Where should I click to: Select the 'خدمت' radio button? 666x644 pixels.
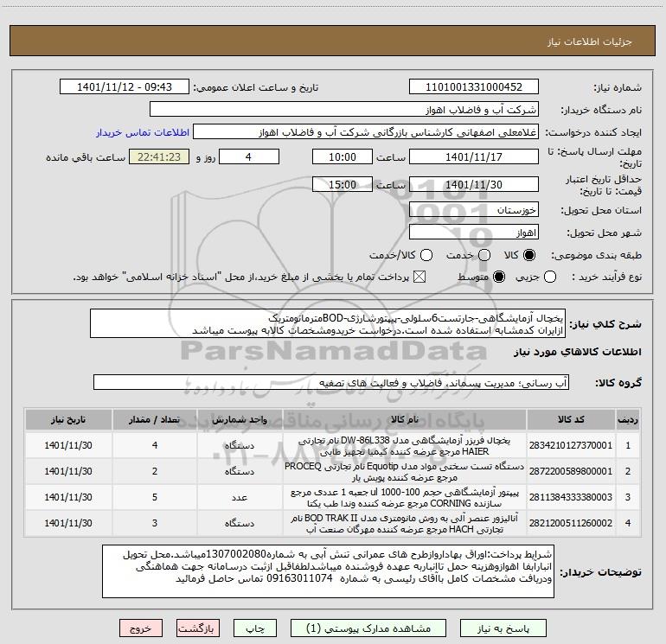[x=483, y=255]
